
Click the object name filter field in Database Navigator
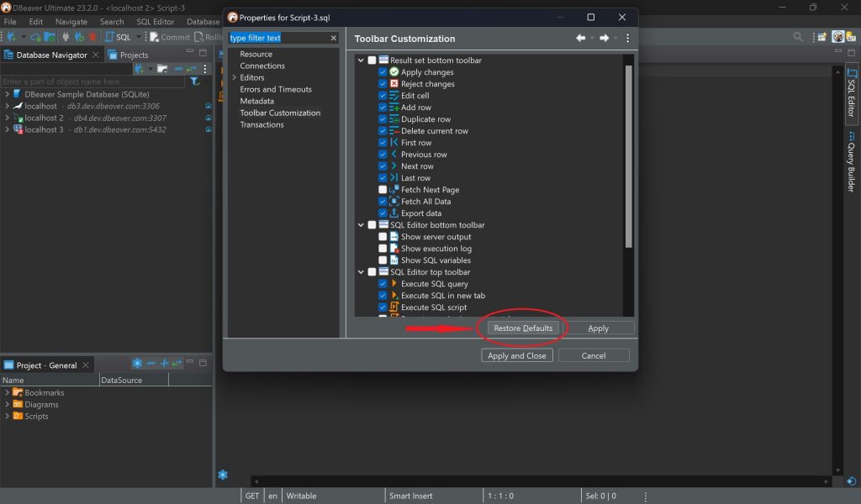point(92,81)
